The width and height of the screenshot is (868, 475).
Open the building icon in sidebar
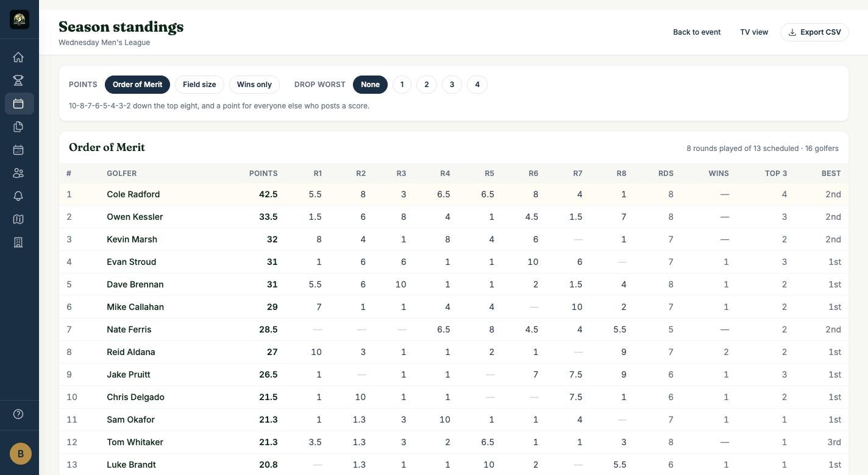click(x=18, y=242)
